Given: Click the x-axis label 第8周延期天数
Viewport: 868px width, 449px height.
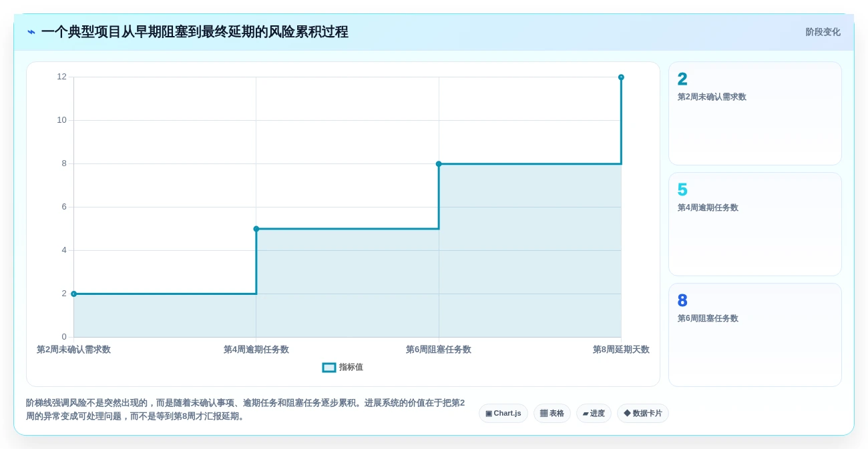Looking at the screenshot, I should coord(621,350).
